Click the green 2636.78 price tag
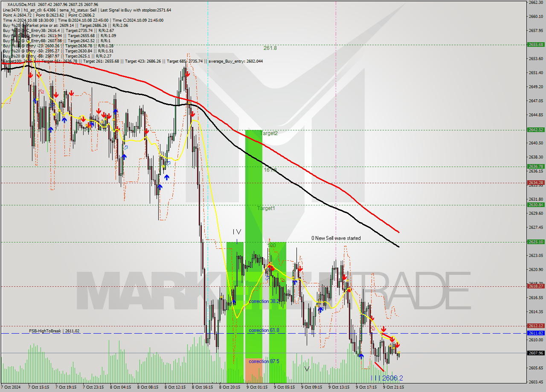 (536, 167)
